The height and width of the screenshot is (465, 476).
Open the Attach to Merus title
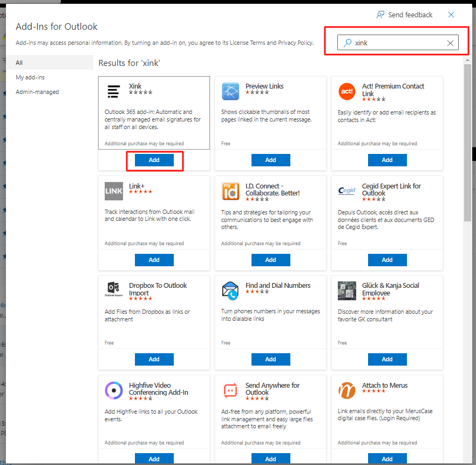click(x=385, y=385)
